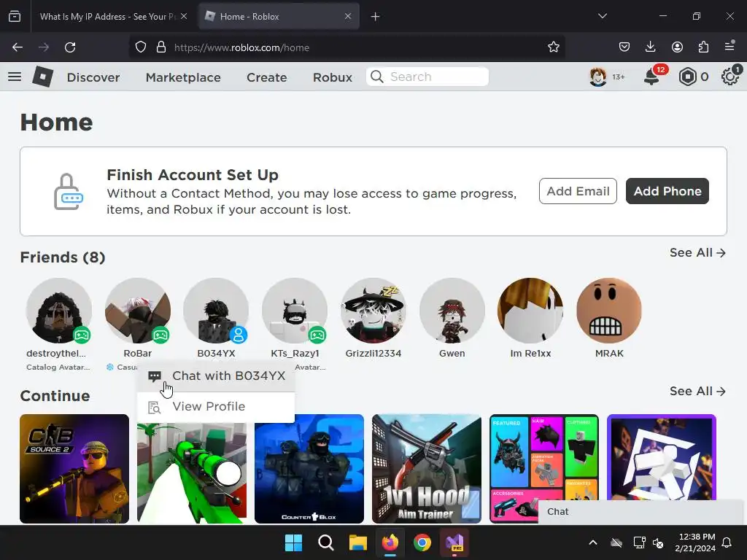Open the Pocket save icon
This screenshot has width=747, height=560.
pyautogui.click(x=624, y=47)
